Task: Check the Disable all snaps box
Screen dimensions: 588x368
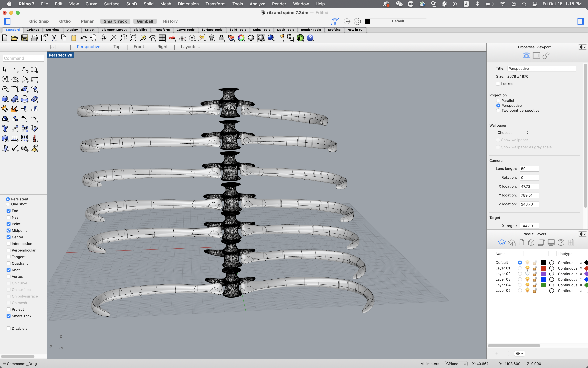Action: 9,328
